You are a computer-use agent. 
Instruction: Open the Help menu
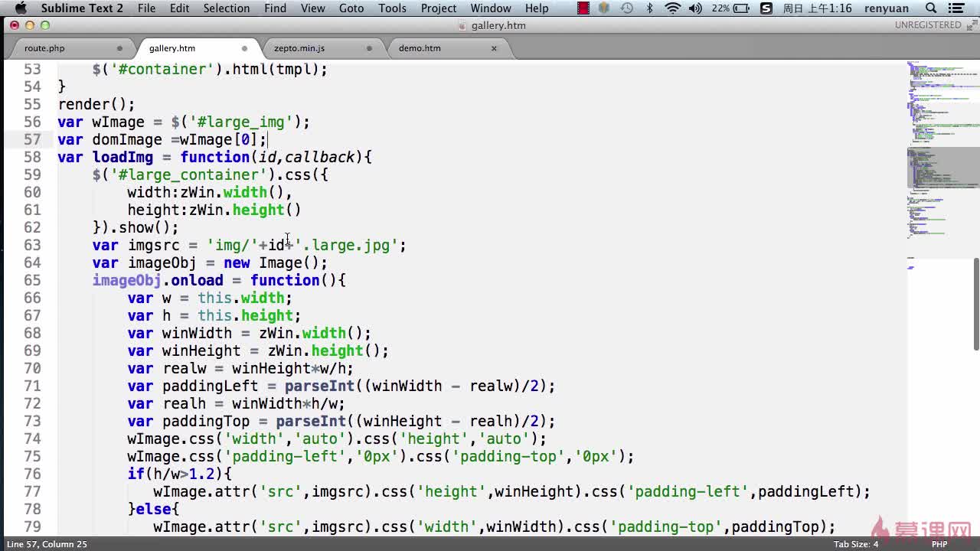(x=537, y=8)
